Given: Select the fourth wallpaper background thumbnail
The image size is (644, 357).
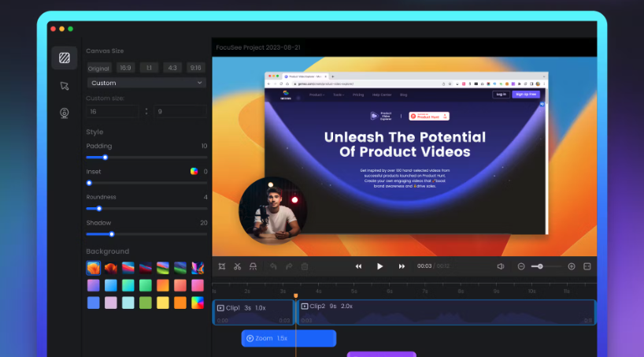Looking at the screenshot, I should pos(146,268).
